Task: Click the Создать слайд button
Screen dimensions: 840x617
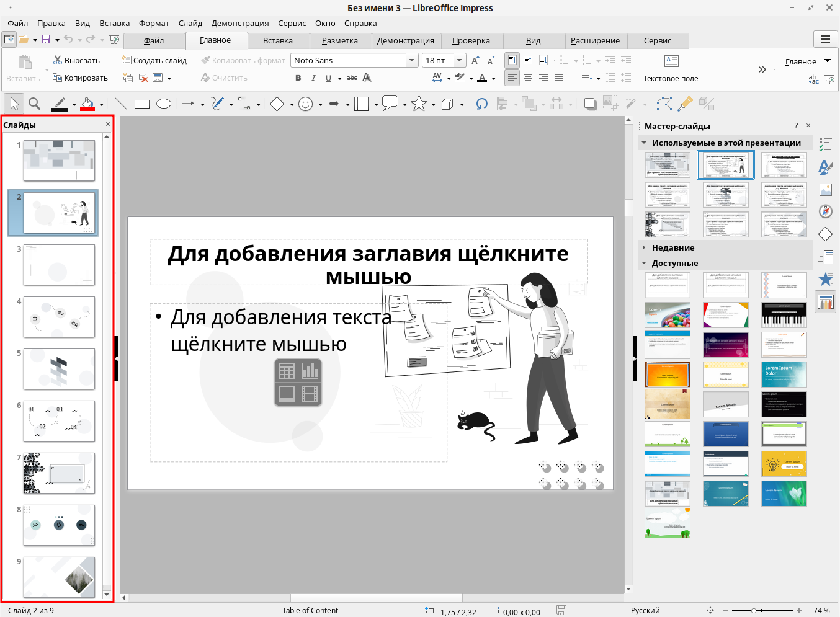Action: [x=154, y=60]
